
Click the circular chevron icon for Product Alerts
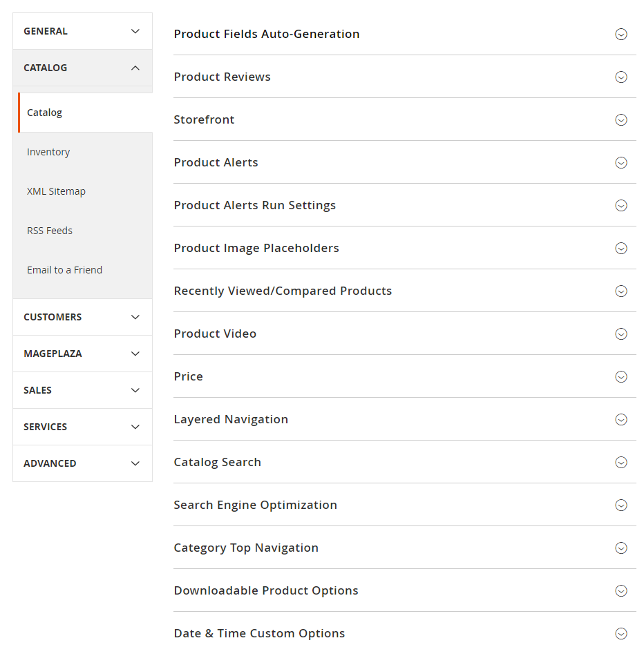[621, 162]
